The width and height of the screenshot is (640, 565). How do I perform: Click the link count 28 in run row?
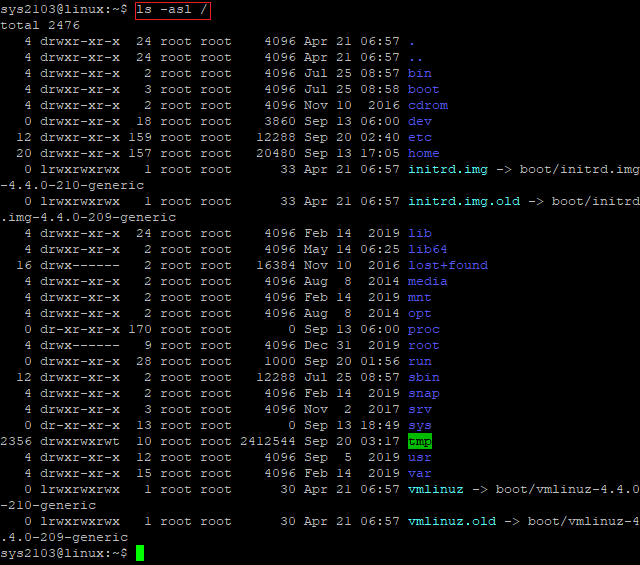click(x=144, y=361)
